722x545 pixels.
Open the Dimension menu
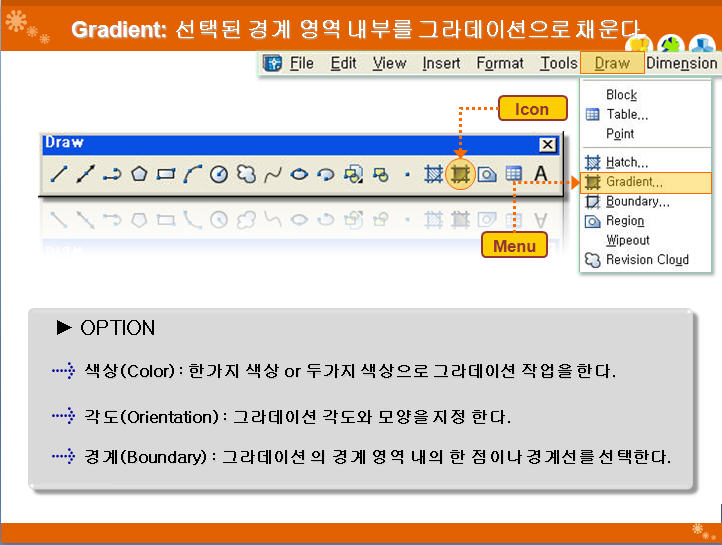682,63
